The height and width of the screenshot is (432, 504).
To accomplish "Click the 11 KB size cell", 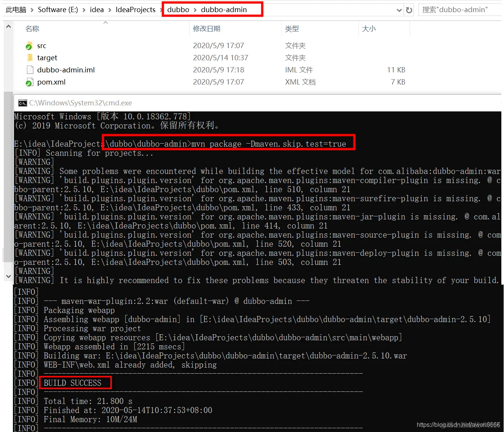I will tap(396, 70).
